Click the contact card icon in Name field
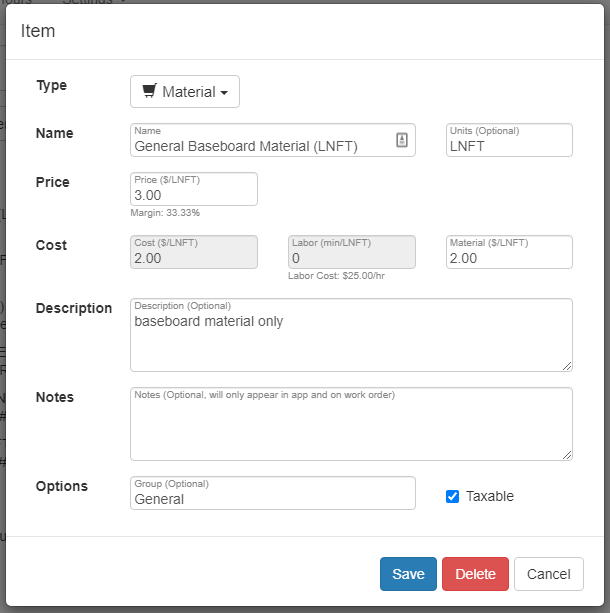The height and width of the screenshot is (613, 610). click(x=402, y=140)
